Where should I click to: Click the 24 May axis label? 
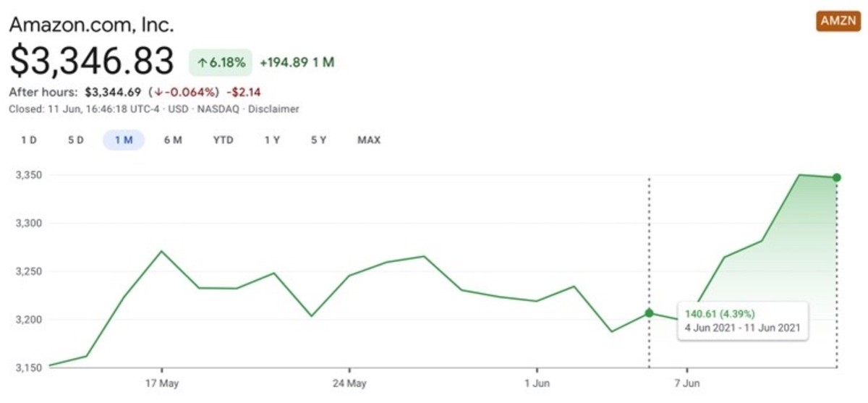[x=349, y=383]
